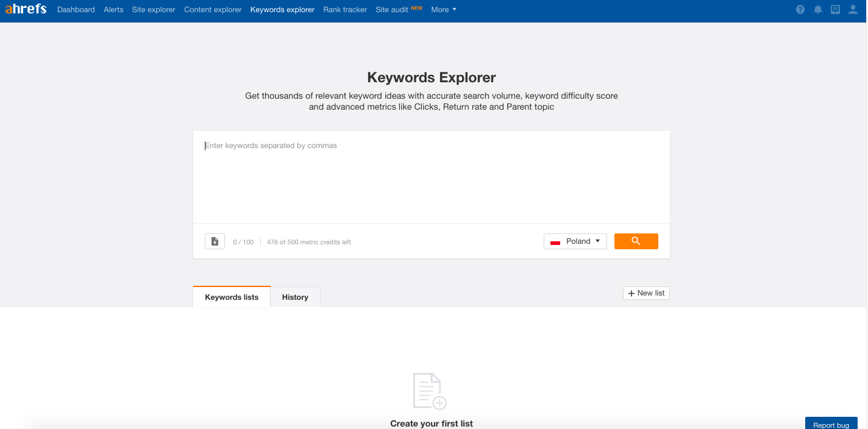
Task: Click the 476 of 500 credits text
Action: 309,242
